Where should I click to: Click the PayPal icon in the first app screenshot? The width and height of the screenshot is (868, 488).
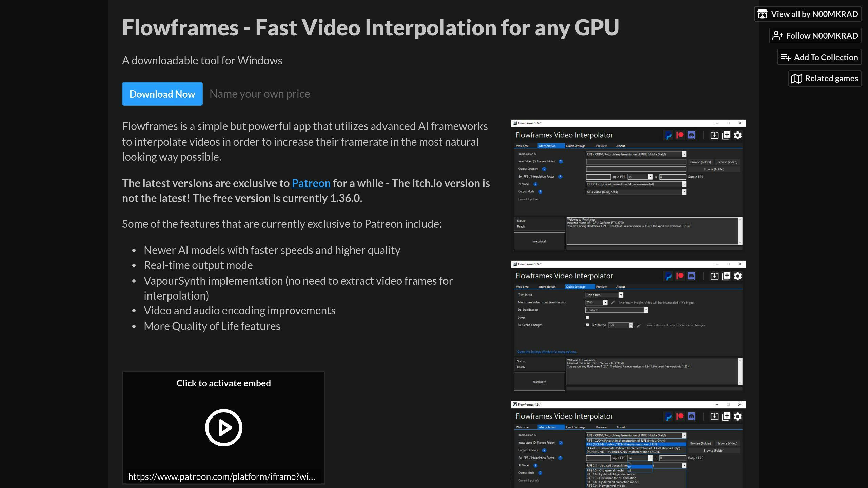pyautogui.click(x=668, y=135)
